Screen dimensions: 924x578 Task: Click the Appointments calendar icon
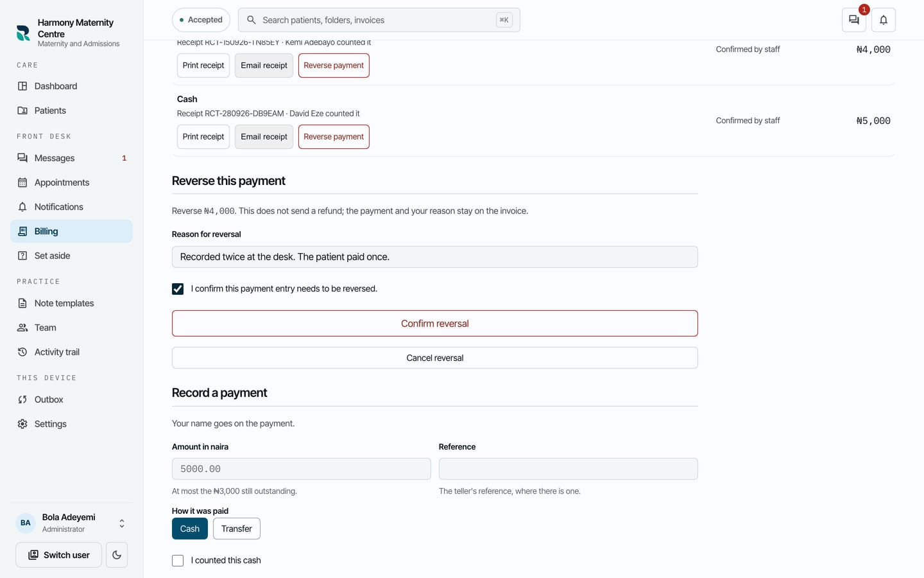[22, 182]
